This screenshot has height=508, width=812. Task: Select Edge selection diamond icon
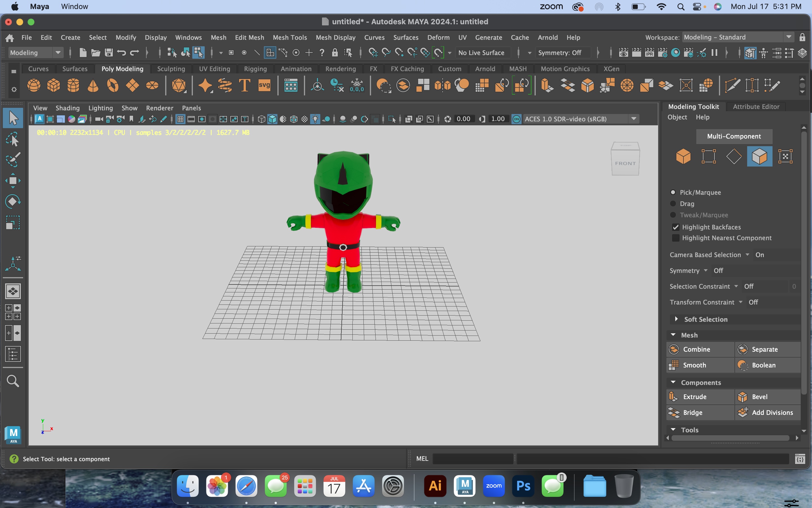(734, 157)
